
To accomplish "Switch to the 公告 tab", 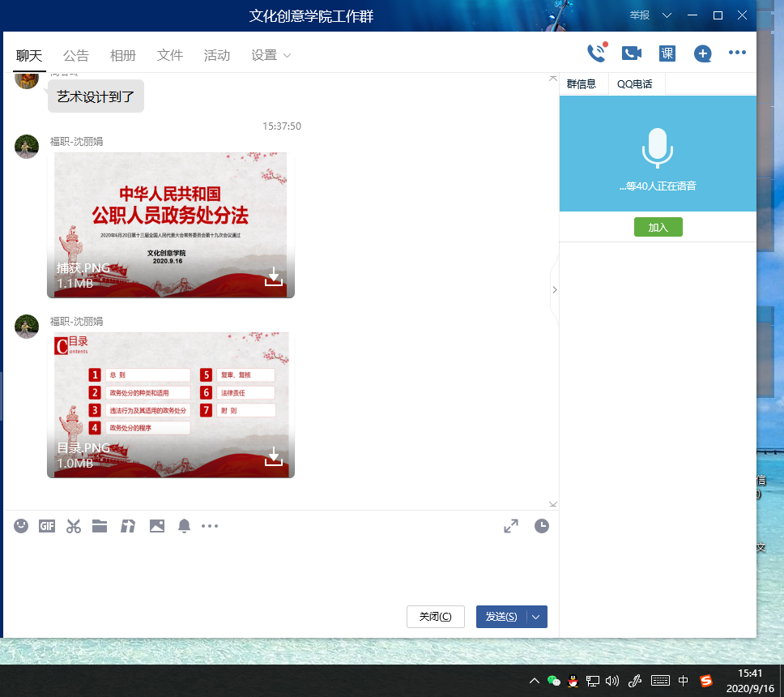I will click(x=76, y=55).
